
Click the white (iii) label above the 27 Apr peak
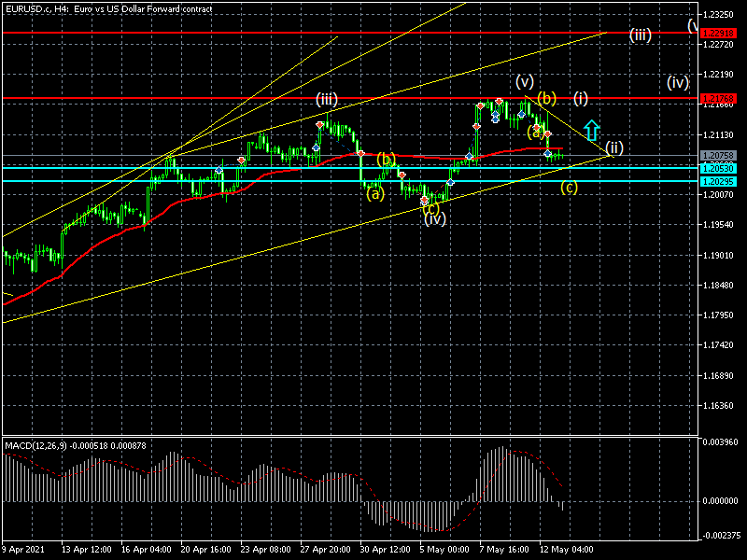326,99
